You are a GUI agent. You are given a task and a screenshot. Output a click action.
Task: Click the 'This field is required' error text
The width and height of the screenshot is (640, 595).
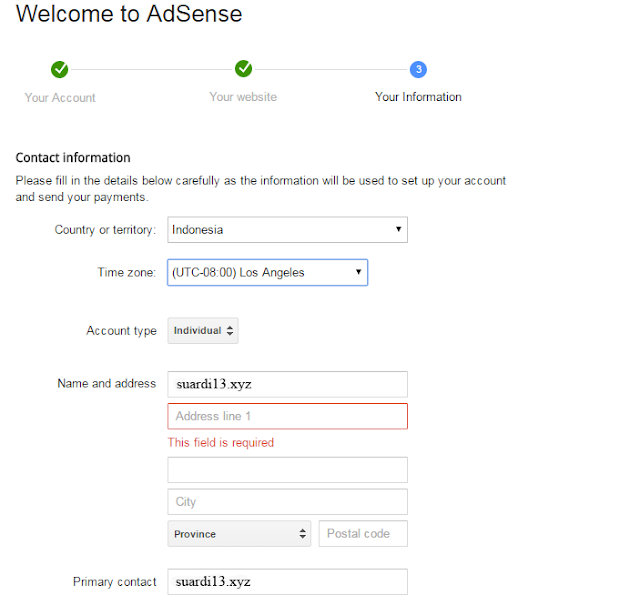221,443
